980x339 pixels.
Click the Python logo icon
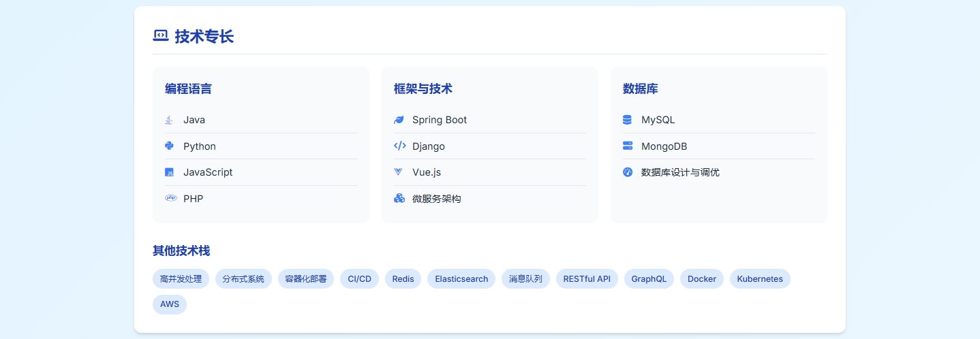[x=169, y=146]
